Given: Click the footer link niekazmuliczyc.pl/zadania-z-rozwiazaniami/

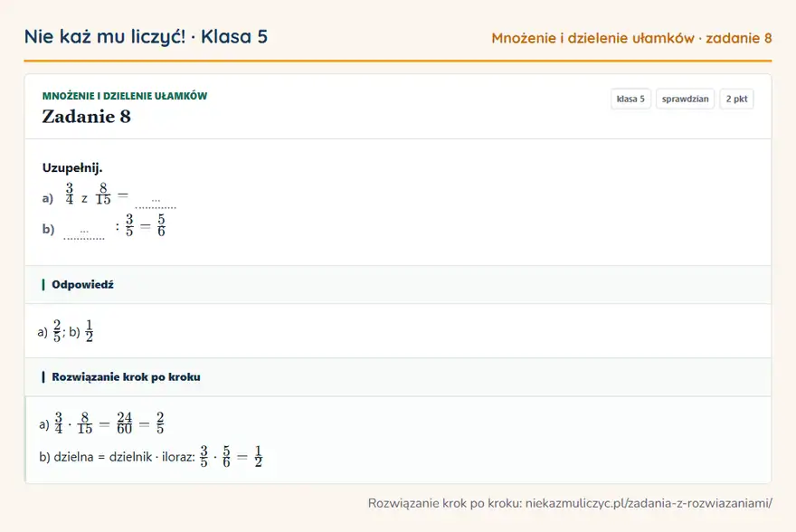Looking at the screenshot, I should (x=649, y=503).
